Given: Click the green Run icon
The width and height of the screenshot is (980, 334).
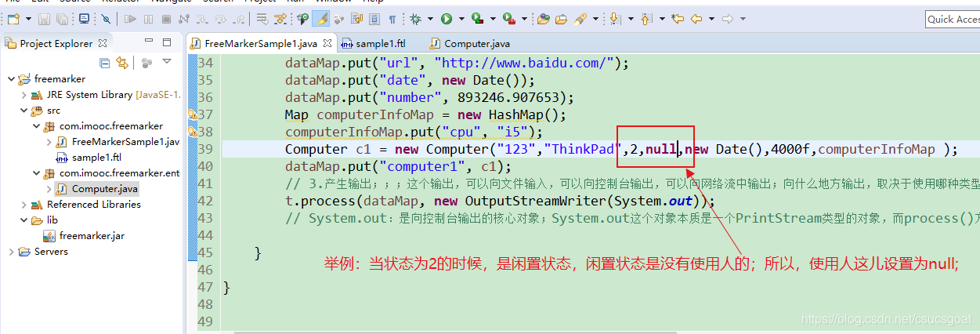Looking at the screenshot, I should tap(447, 19).
